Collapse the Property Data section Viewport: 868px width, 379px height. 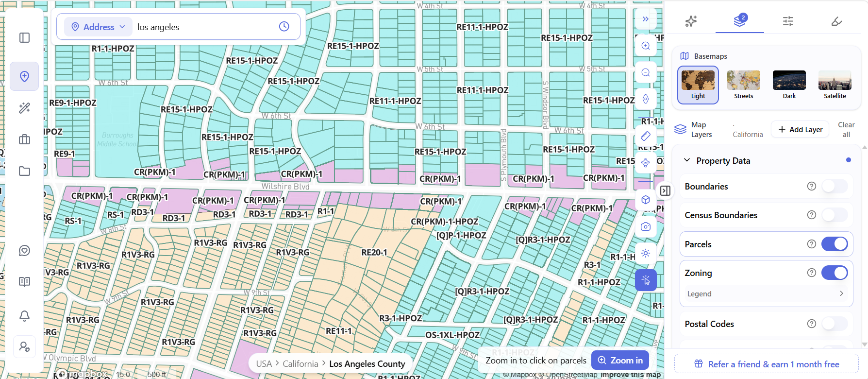tap(687, 160)
